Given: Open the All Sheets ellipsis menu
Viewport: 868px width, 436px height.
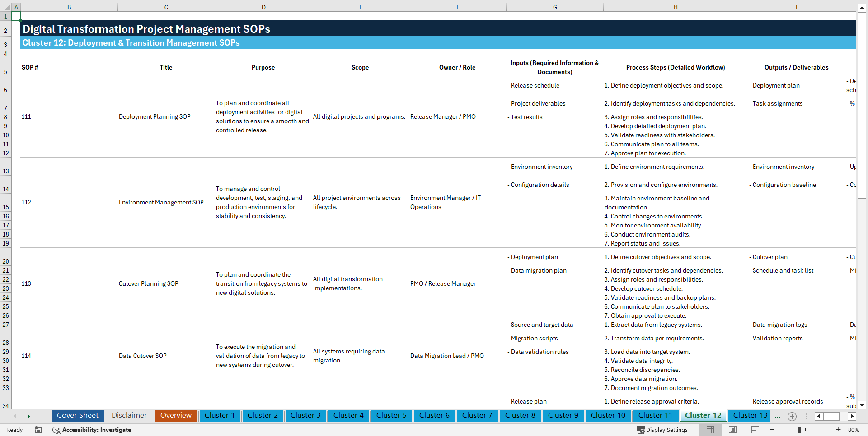Looking at the screenshot, I should 778,416.
